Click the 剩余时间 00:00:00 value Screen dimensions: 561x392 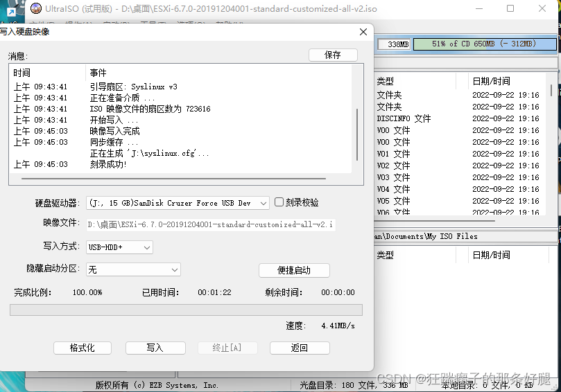(x=338, y=292)
